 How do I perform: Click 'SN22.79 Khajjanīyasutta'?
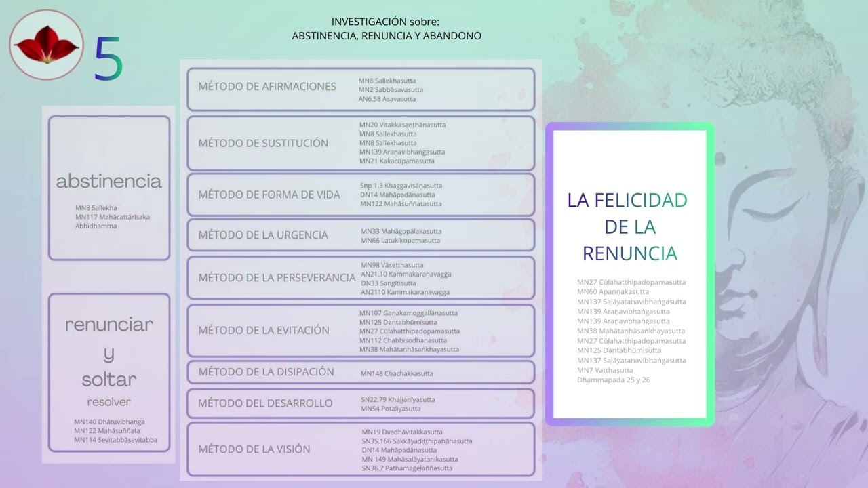pyautogui.click(x=398, y=400)
